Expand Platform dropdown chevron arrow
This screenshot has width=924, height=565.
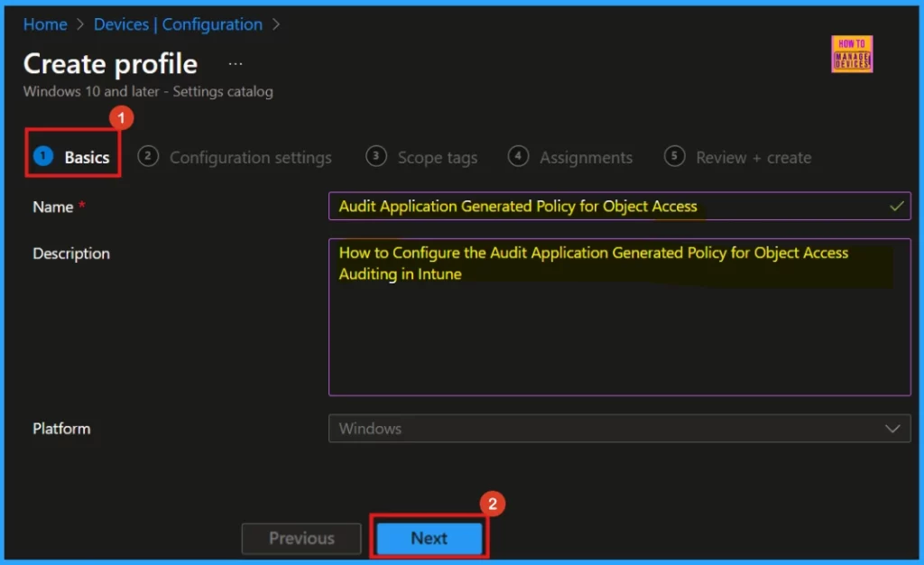point(892,429)
